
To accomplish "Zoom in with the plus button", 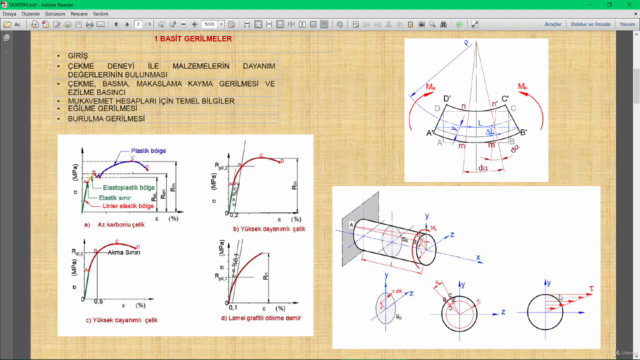I will click(x=194, y=24).
